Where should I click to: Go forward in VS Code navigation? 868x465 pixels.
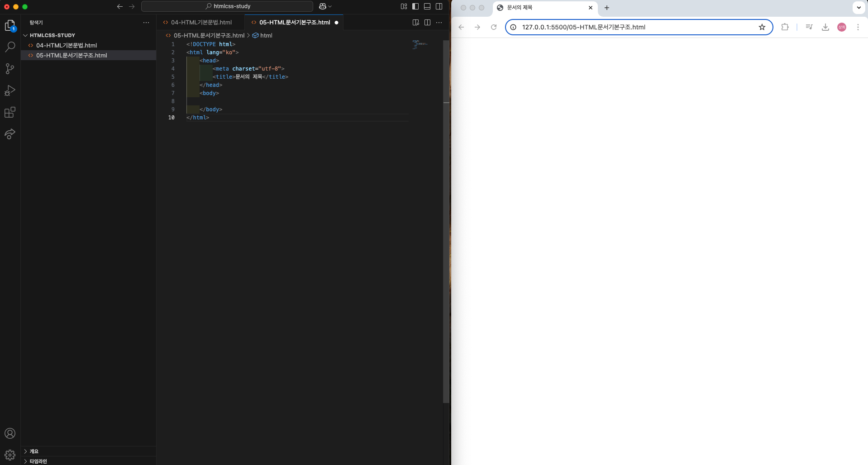pos(132,6)
